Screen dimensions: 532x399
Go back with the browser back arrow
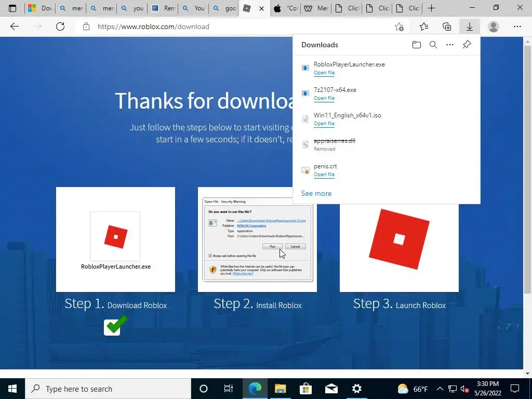[14, 26]
